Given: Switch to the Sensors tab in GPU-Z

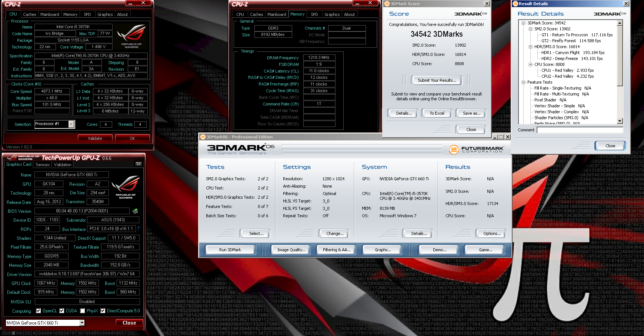Looking at the screenshot, I should tap(43, 165).
